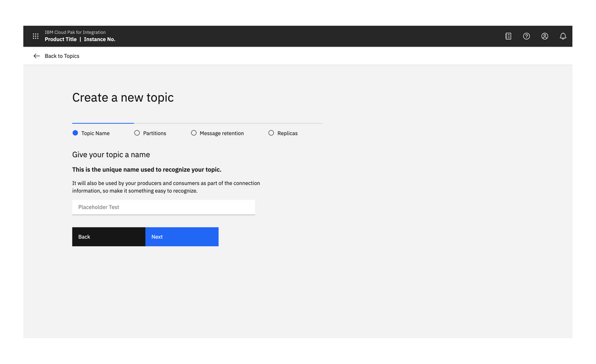Switch to the Message retention step label
This screenshot has width=596, height=364.
(221, 133)
